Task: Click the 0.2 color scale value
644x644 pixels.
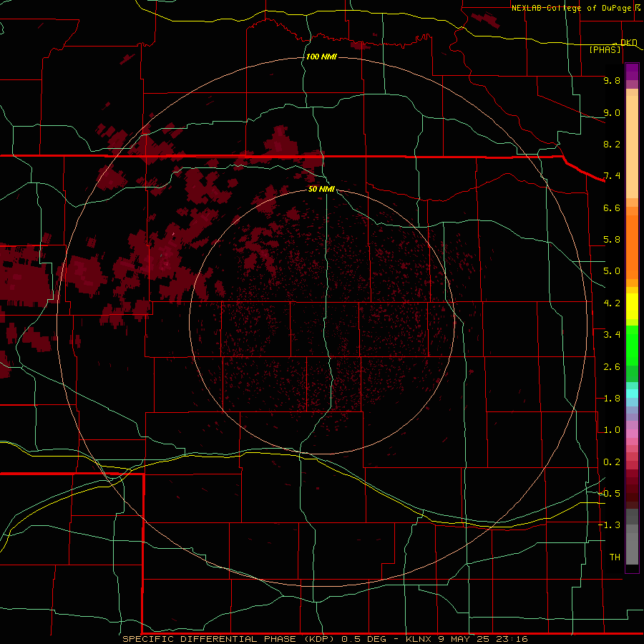Action: click(x=612, y=462)
